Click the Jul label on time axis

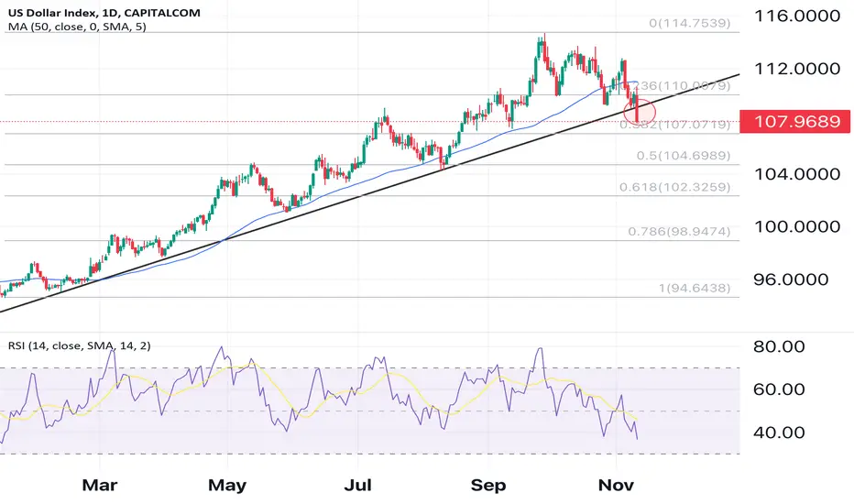(x=358, y=485)
